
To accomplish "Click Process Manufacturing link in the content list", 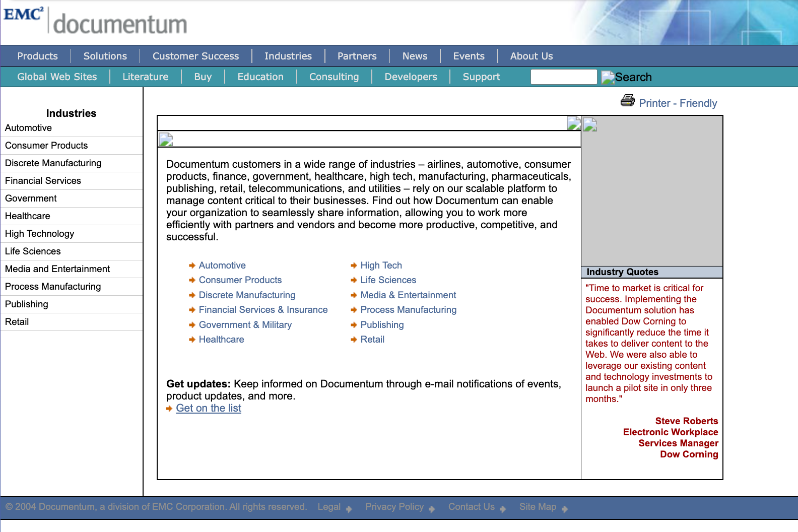I will 409,310.
